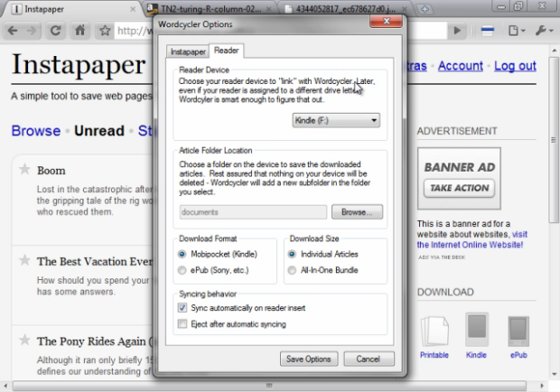560x392 pixels.
Task: Open a new browser tab
Action: tap(425, 9)
